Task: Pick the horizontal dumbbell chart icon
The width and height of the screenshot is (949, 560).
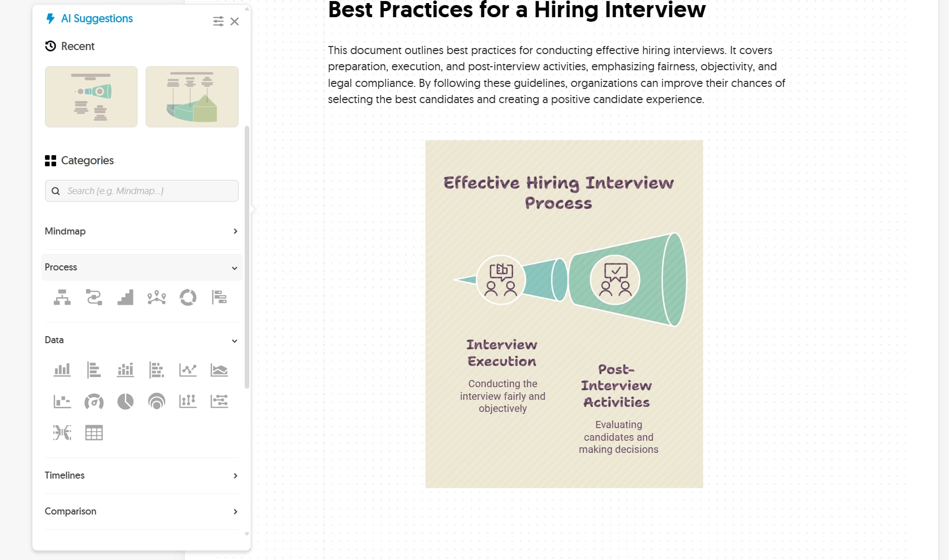Action: [x=219, y=401]
